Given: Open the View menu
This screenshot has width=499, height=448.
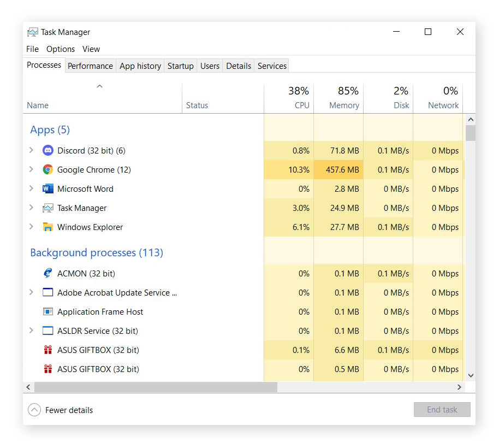Looking at the screenshot, I should (x=91, y=49).
